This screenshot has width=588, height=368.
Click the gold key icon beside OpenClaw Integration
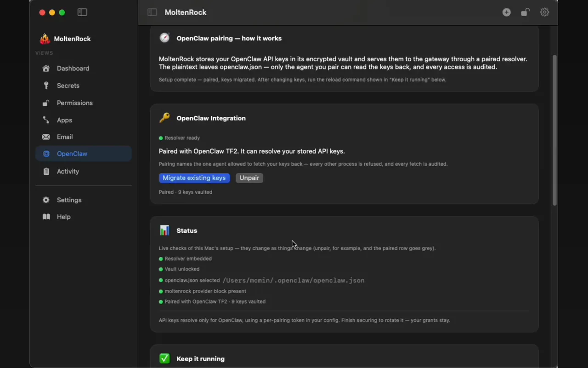164,118
